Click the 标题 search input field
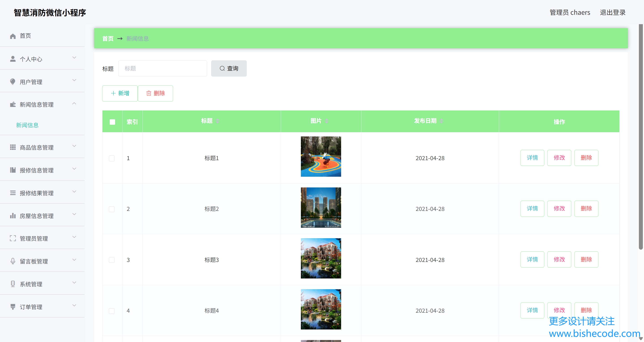Image resolution: width=644 pixels, height=342 pixels. tap(162, 68)
